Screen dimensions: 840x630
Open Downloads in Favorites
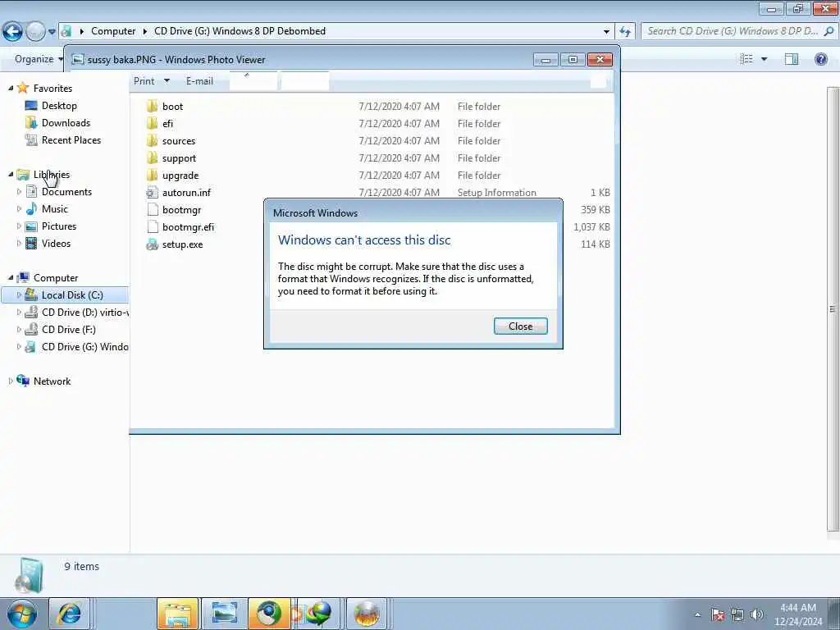pyautogui.click(x=66, y=123)
